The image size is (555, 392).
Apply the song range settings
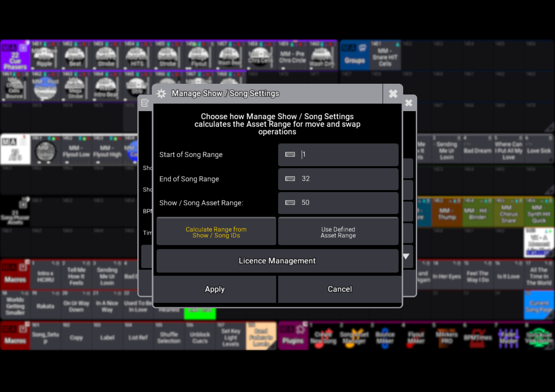pos(215,289)
